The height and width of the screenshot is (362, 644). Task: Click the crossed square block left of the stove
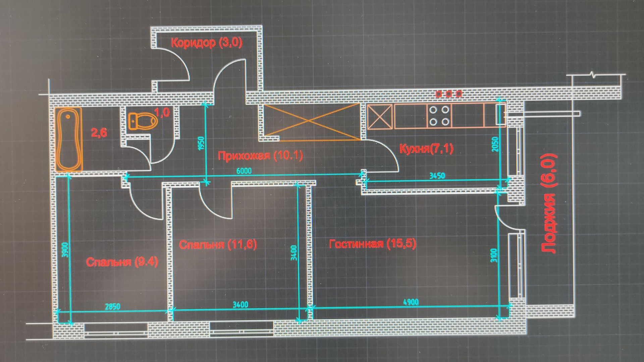(380, 116)
